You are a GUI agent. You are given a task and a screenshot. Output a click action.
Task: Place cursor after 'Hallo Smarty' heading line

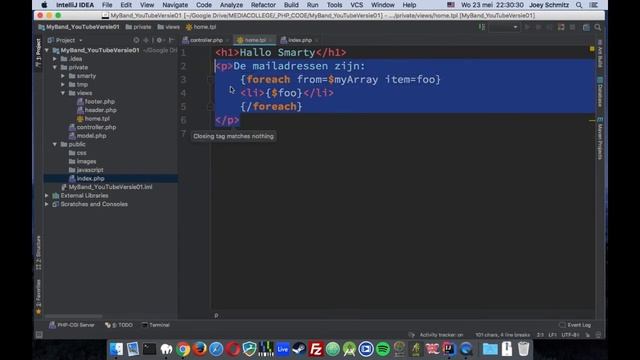[347, 53]
